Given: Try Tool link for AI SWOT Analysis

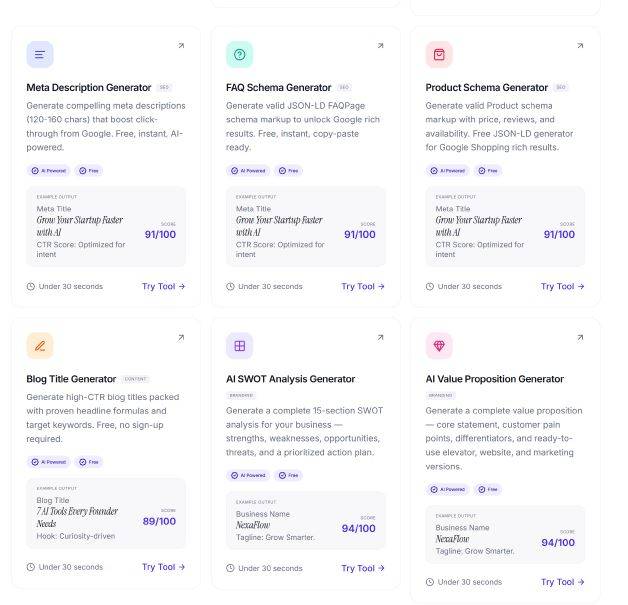Looking at the screenshot, I should click(x=363, y=568).
